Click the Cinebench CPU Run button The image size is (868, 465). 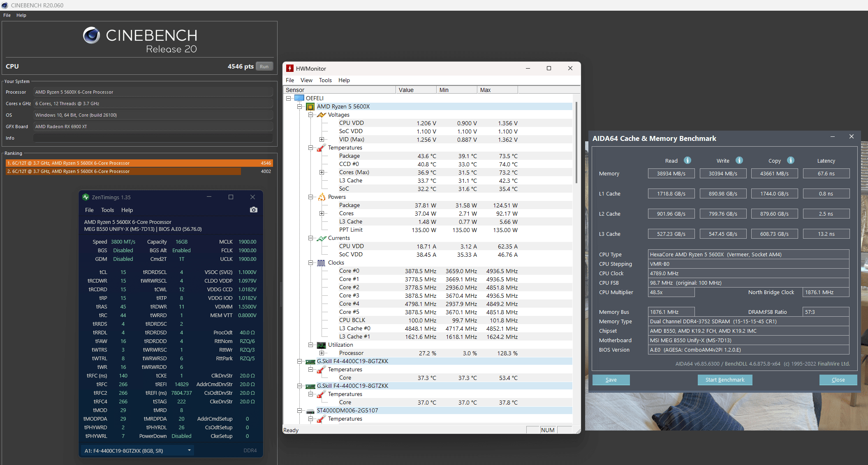(x=264, y=67)
